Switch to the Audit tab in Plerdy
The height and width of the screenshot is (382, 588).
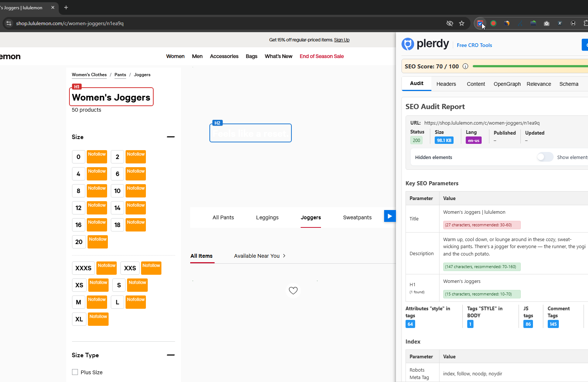[417, 84]
